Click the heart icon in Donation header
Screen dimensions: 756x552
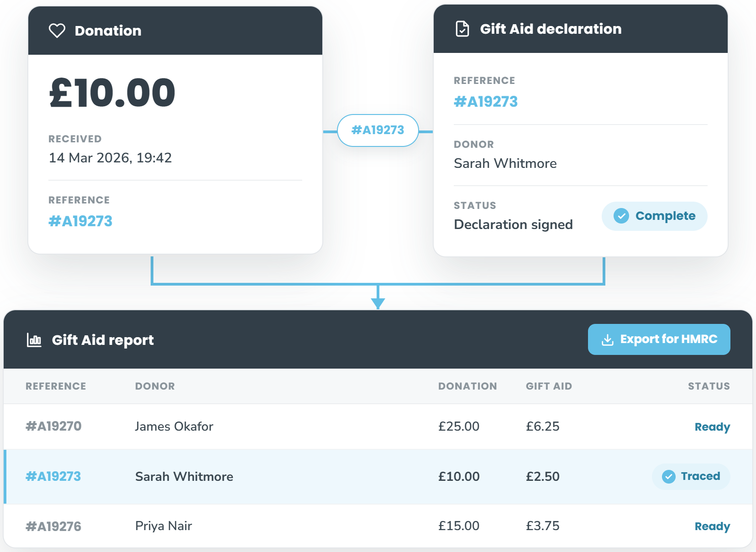(x=57, y=31)
